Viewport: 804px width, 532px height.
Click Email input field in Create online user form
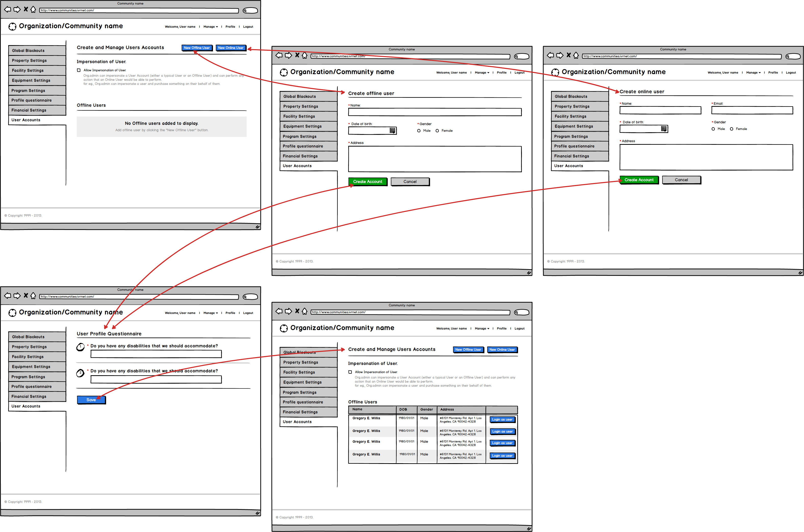coord(752,110)
